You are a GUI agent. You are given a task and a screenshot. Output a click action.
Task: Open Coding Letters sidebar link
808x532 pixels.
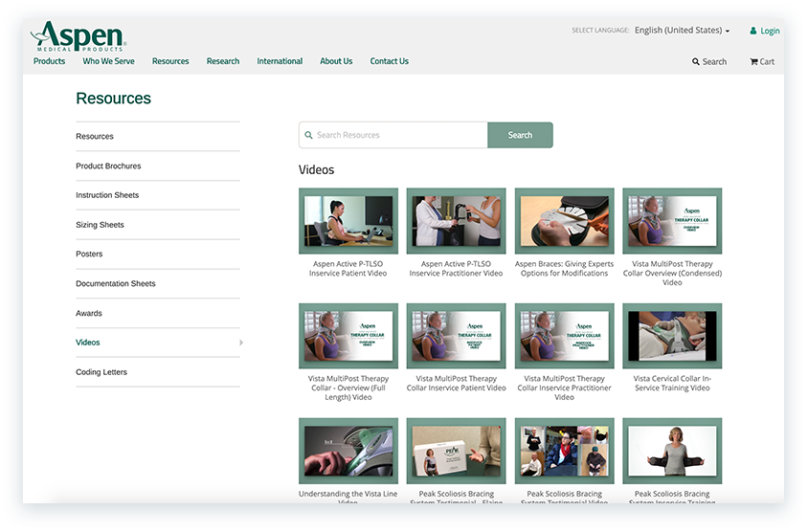pos(101,372)
